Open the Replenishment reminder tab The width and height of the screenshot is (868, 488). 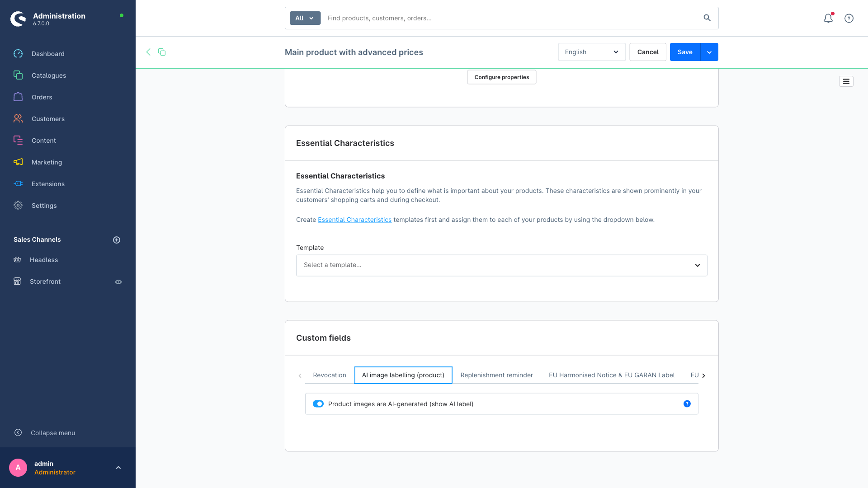click(496, 375)
